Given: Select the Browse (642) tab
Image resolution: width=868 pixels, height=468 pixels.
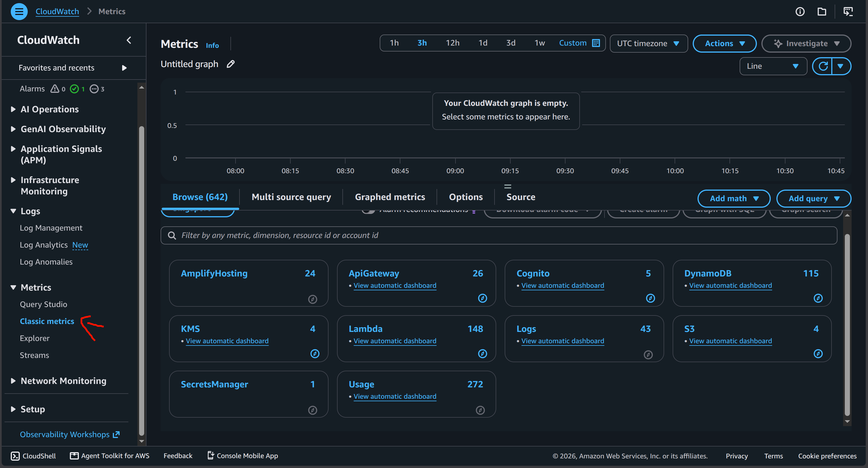Looking at the screenshot, I should pyautogui.click(x=200, y=197).
